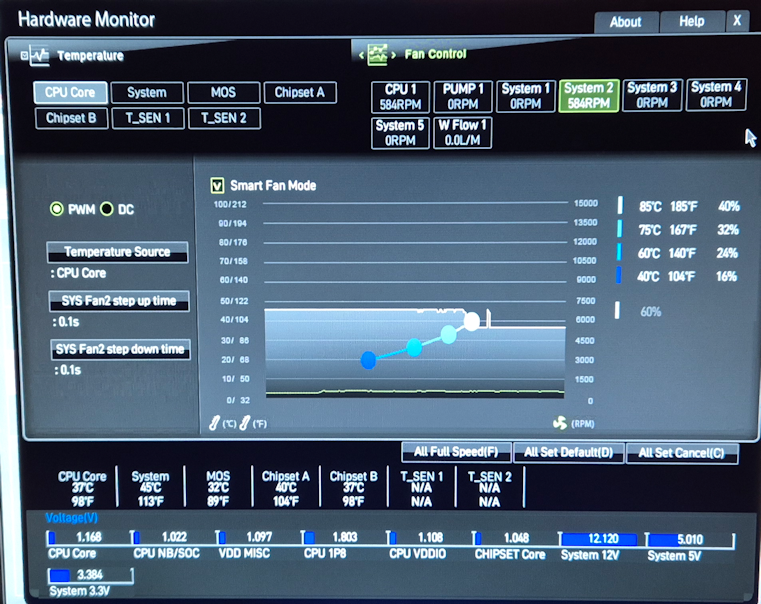This screenshot has height=604, width=761.
Task: Click the Celsius thermometer icon
Action: (214, 423)
